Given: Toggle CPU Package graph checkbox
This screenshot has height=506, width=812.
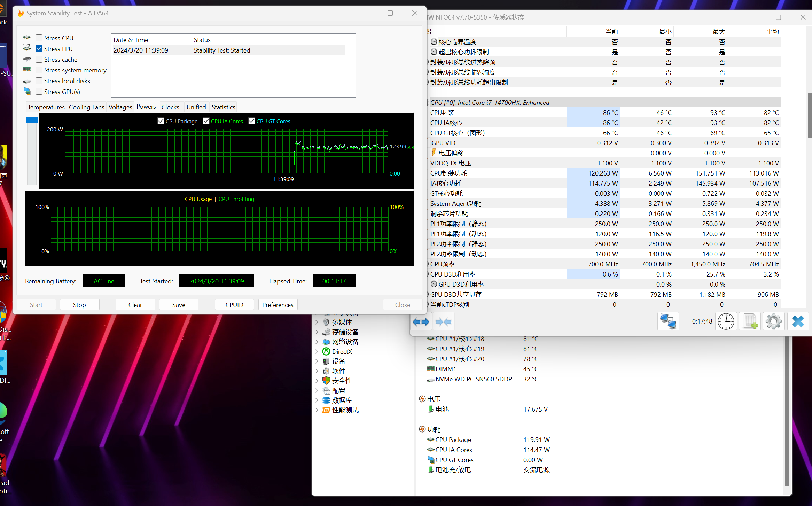Looking at the screenshot, I should tap(161, 121).
